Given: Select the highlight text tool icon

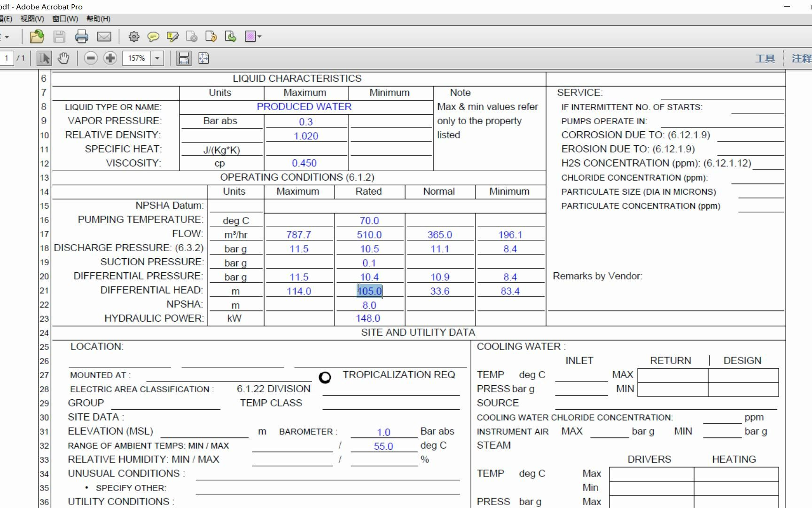Looking at the screenshot, I should click(x=172, y=37).
